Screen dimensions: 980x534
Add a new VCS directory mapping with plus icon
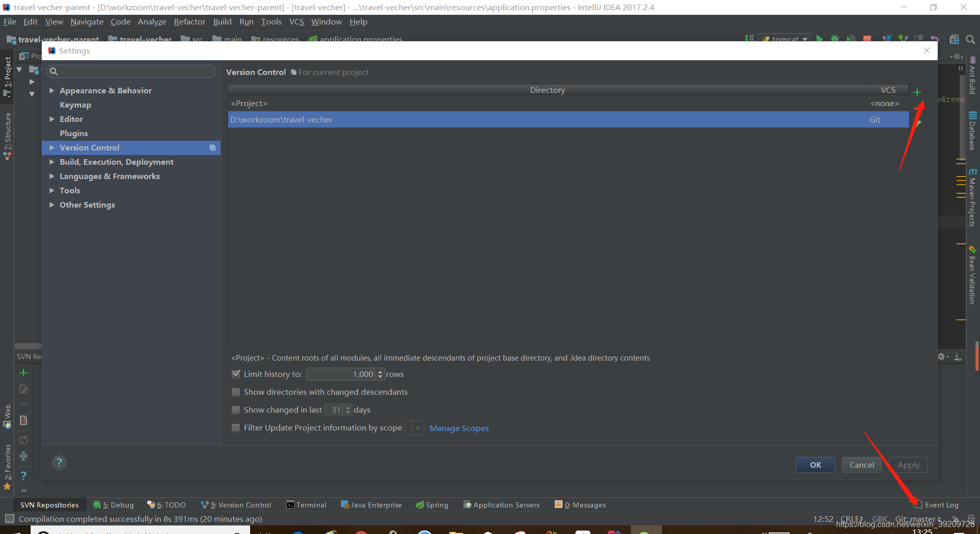tap(917, 92)
